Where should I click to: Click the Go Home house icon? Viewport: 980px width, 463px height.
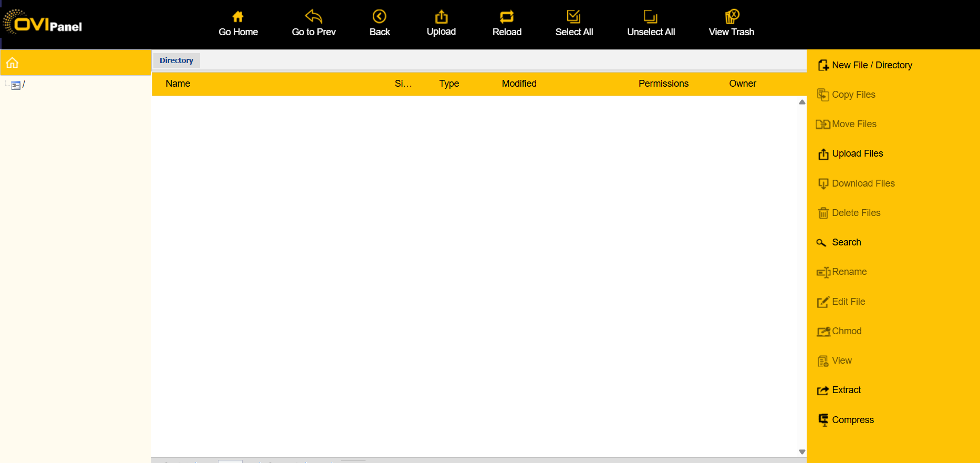click(238, 17)
